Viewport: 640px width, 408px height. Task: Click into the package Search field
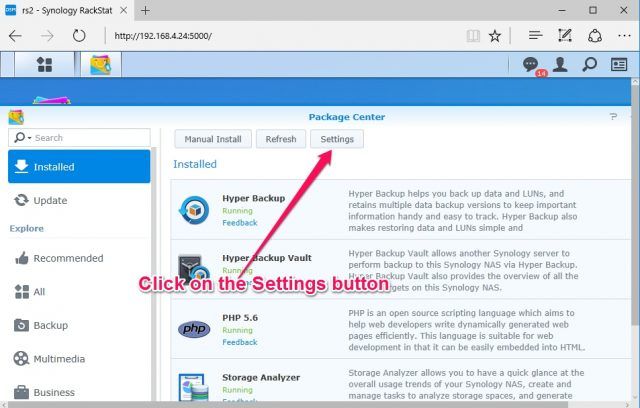tap(79, 138)
